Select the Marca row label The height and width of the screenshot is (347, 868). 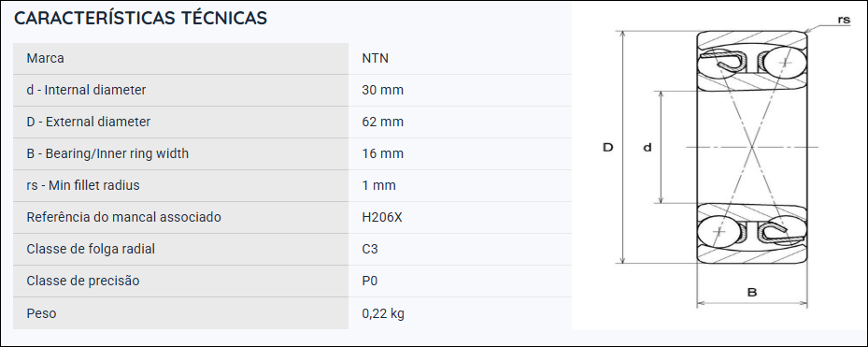(x=46, y=58)
